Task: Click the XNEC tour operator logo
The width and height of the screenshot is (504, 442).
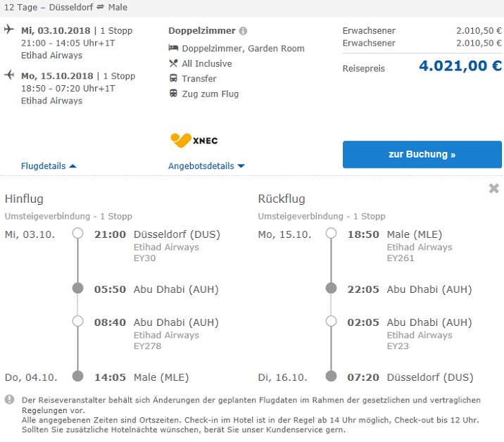Action: click(x=194, y=140)
